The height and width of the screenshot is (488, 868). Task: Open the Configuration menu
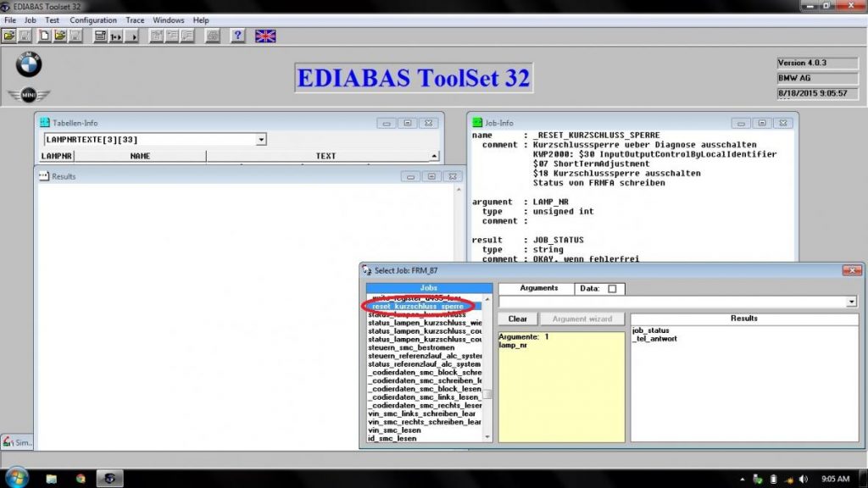[x=93, y=20]
